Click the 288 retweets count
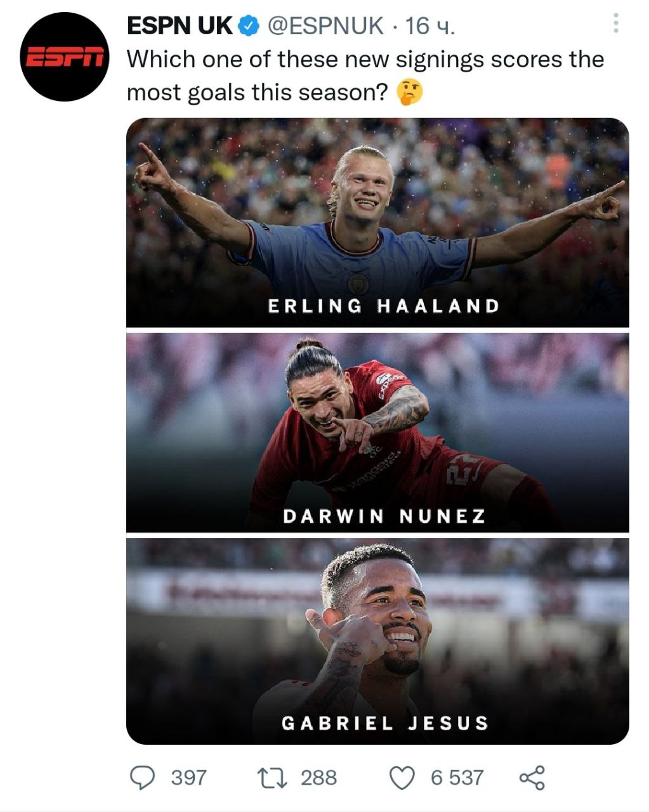This screenshot has width=649, height=812. pyautogui.click(x=318, y=777)
